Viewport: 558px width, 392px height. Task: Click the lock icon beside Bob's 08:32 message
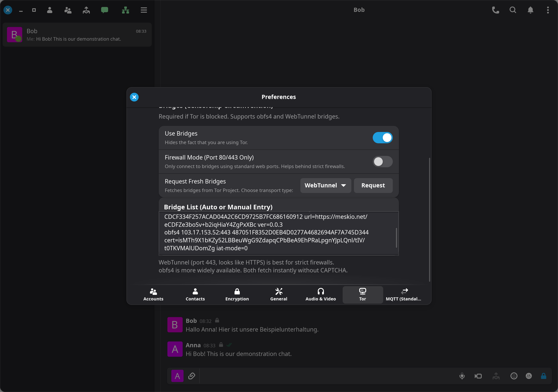click(x=217, y=320)
